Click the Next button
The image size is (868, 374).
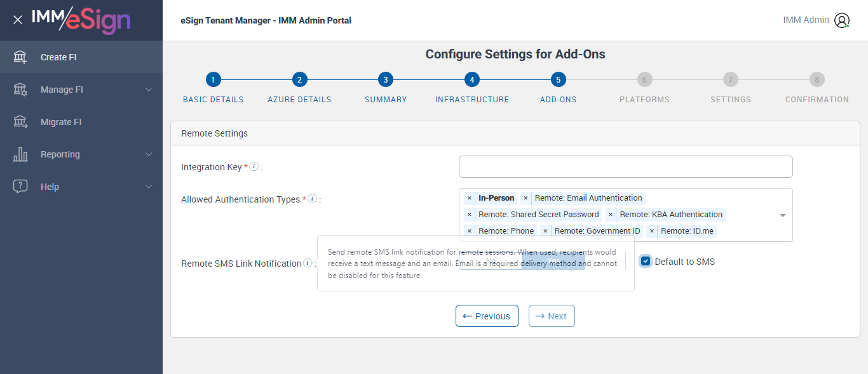point(552,316)
